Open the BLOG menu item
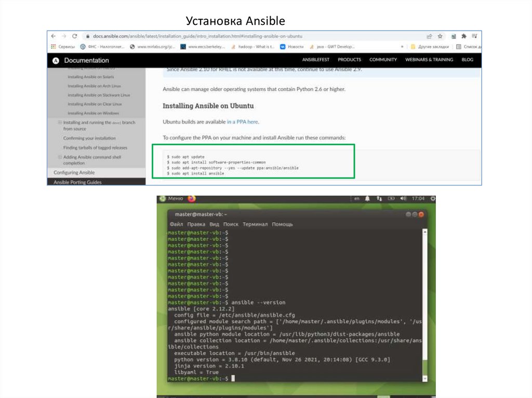Screen dimensions: 532x398 [467, 60]
